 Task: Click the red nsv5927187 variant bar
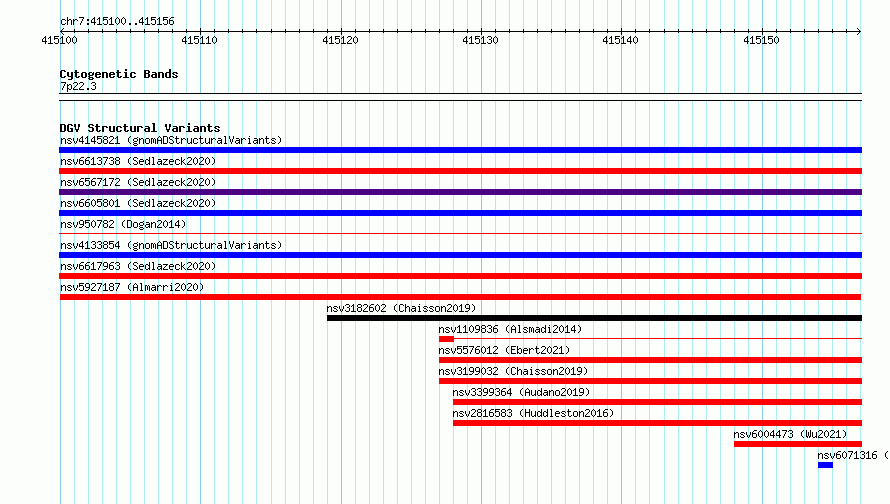(x=460, y=297)
